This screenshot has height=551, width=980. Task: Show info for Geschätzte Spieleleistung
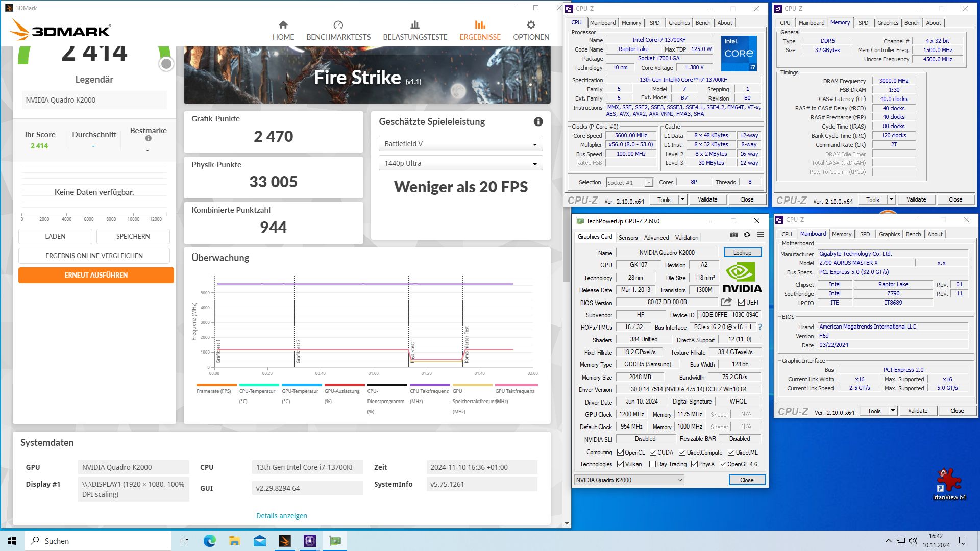tap(538, 121)
